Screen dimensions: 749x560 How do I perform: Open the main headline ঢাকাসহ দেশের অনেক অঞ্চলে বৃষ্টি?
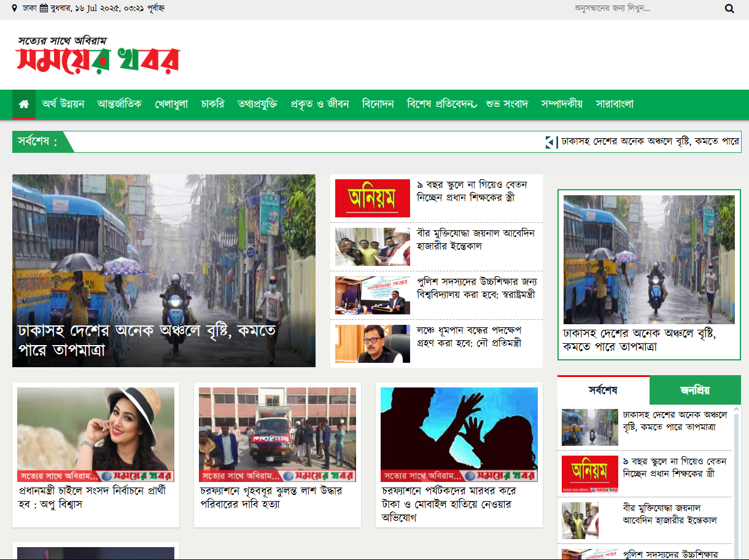147,340
